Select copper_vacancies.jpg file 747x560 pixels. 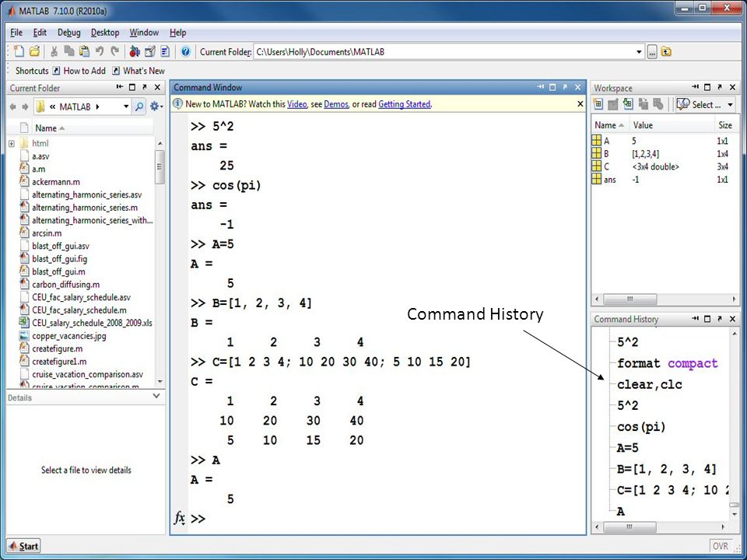click(69, 336)
